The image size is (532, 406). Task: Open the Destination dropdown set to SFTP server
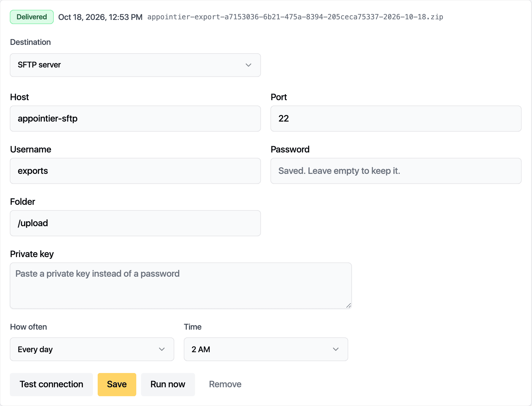click(x=135, y=65)
